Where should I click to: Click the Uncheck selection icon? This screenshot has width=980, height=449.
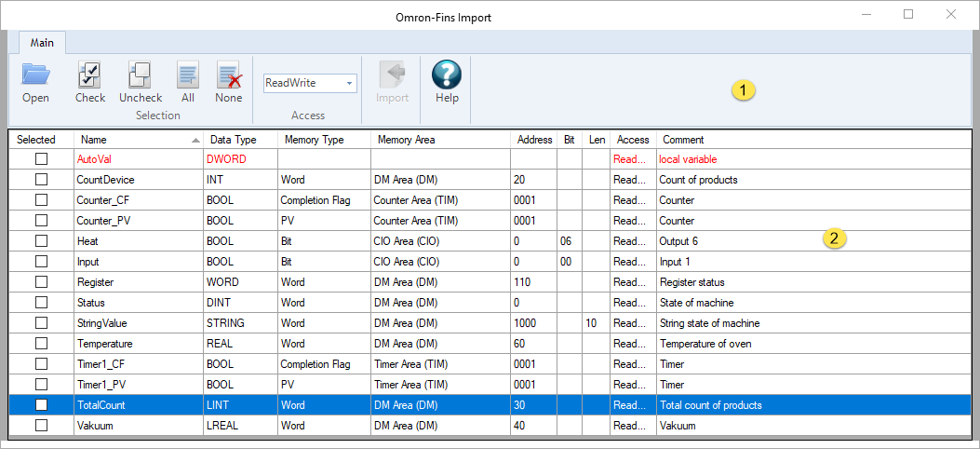140,75
